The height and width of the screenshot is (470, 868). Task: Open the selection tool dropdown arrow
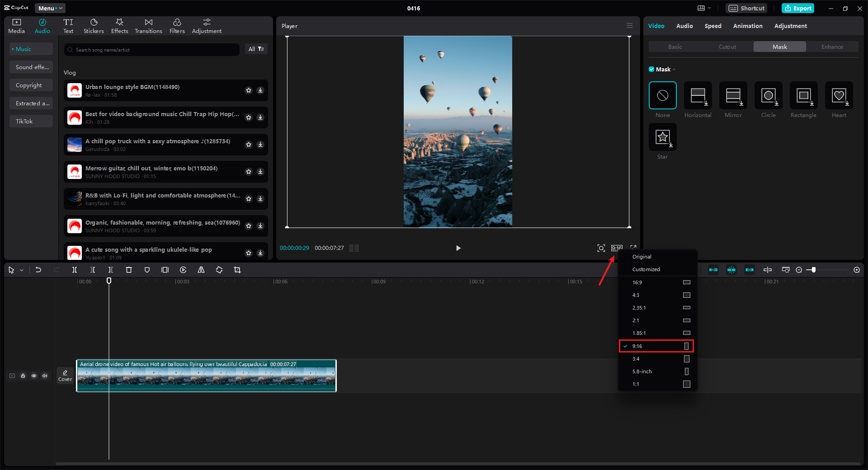coord(22,270)
